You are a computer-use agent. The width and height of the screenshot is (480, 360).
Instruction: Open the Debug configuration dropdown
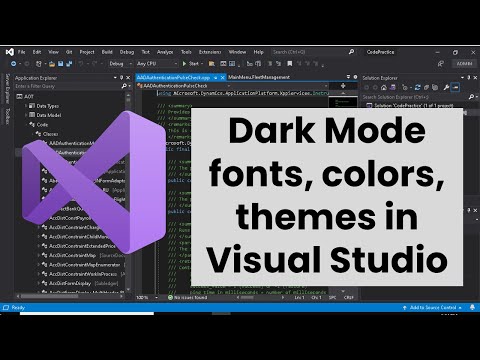(x=120, y=64)
